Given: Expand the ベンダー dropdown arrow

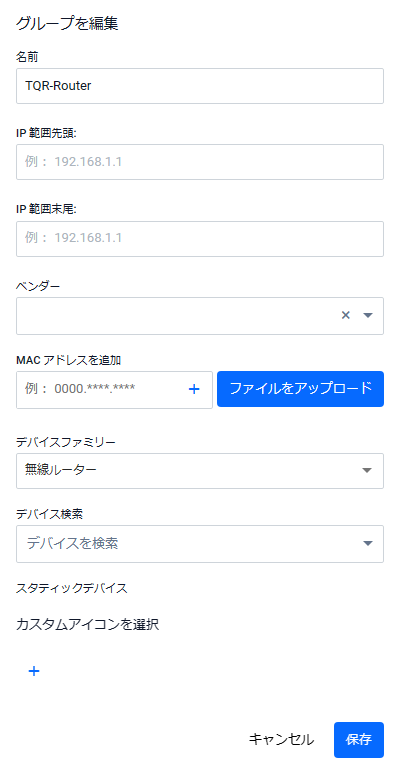Looking at the screenshot, I should pos(368,315).
